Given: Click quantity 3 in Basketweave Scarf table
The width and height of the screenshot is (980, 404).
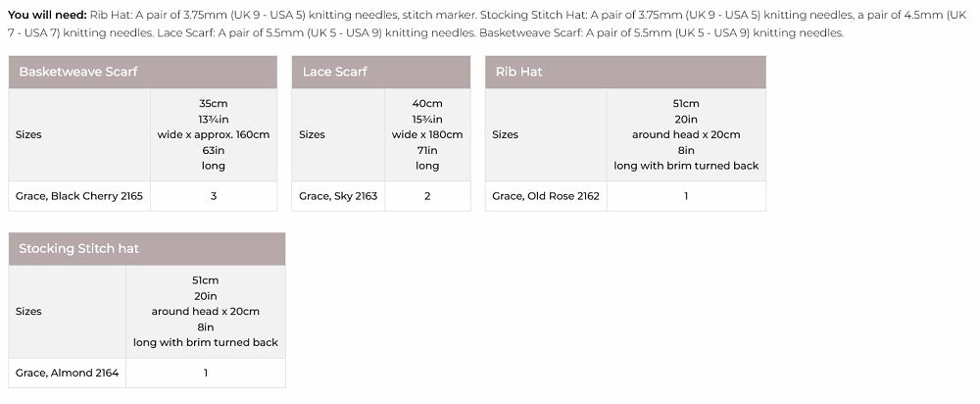Looking at the screenshot, I should point(214,196).
